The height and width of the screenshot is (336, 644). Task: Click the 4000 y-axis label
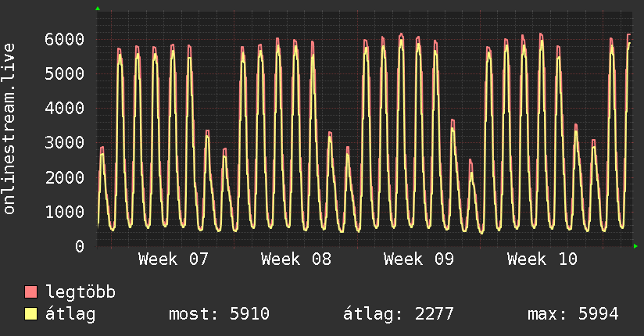(x=65, y=109)
